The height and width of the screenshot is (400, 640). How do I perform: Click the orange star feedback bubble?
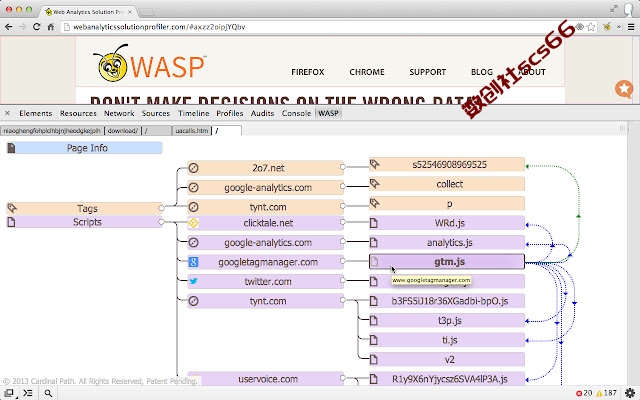pos(624,88)
